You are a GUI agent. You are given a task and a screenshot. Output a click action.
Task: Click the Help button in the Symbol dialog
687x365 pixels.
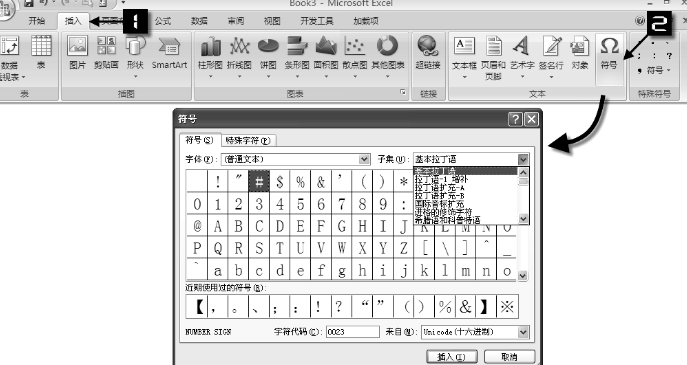click(515, 119)
